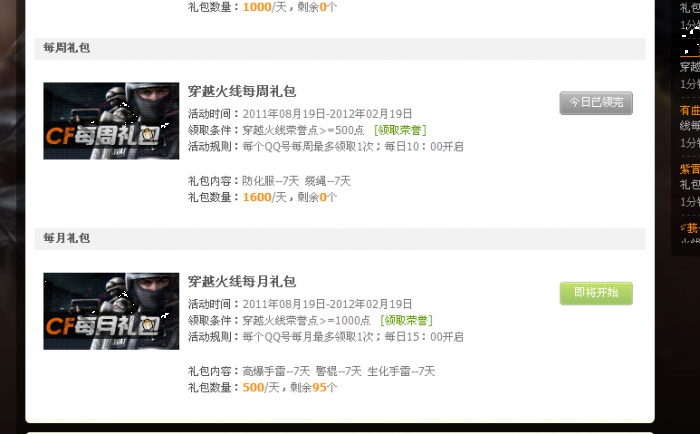The height and width of the screenshot is (434, 700).
Task: Click the gift box icon in monthly banner
Action: click(x=146, y=325)
